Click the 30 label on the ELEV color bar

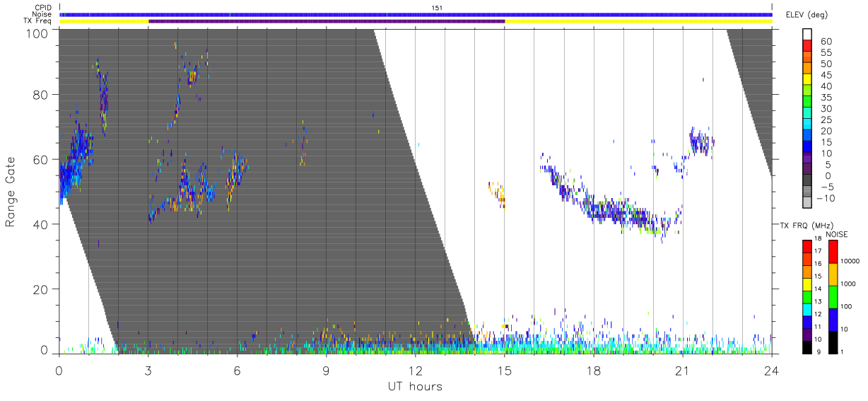pyautogui.click(x=826, y=109)
